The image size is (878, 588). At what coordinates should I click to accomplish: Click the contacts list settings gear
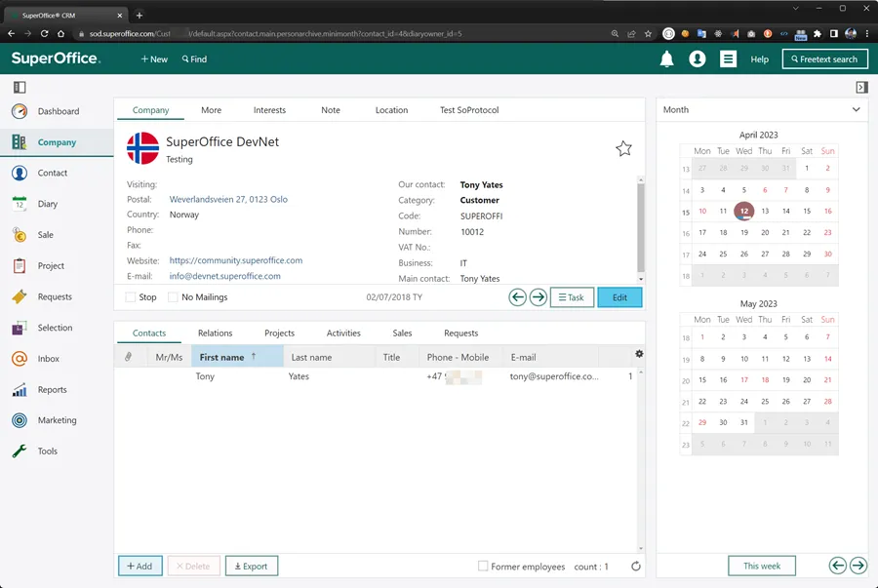[x=639, y=354]
